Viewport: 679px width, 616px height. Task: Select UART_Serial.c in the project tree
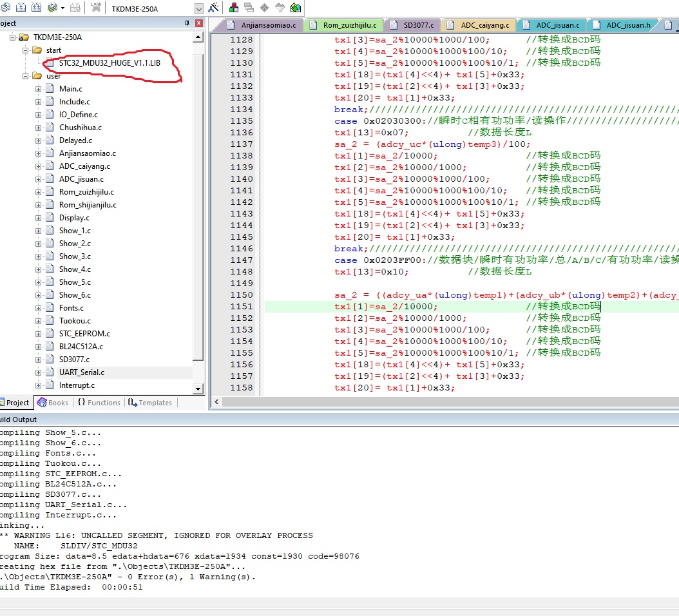[81, 372]
